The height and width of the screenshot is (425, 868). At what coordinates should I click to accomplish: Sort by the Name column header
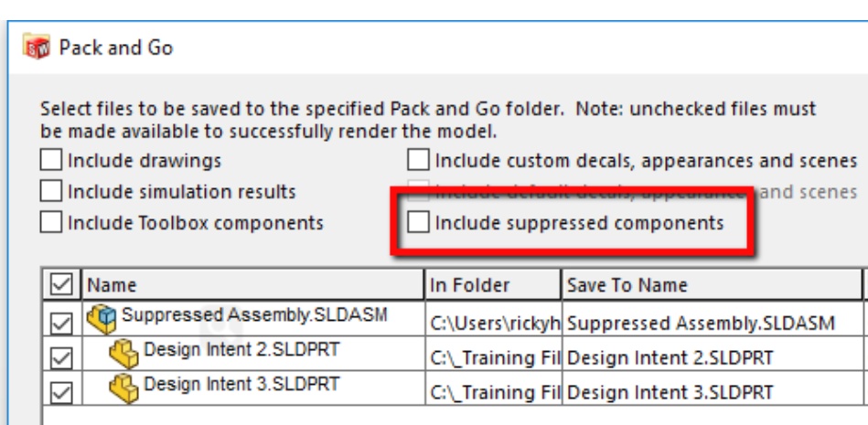click(x=253, y=284)
